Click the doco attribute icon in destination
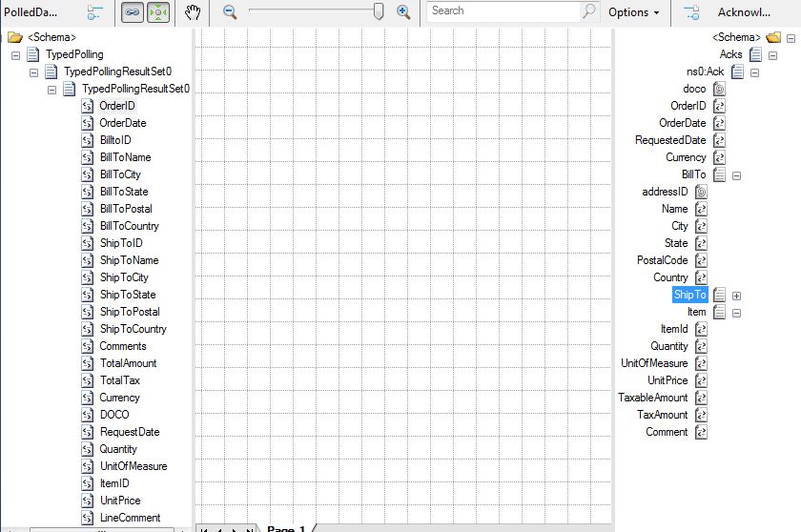Screen dimensions: 801x532 tap(719, 89)
